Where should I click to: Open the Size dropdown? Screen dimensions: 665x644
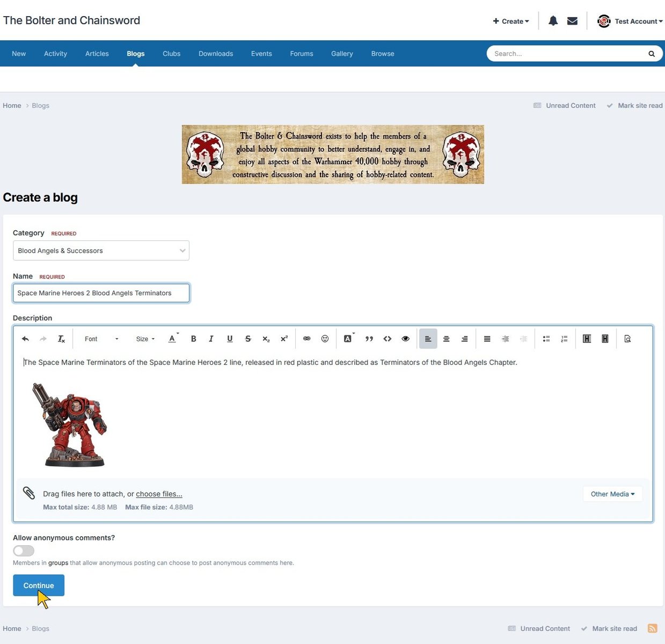pos(145,339)
